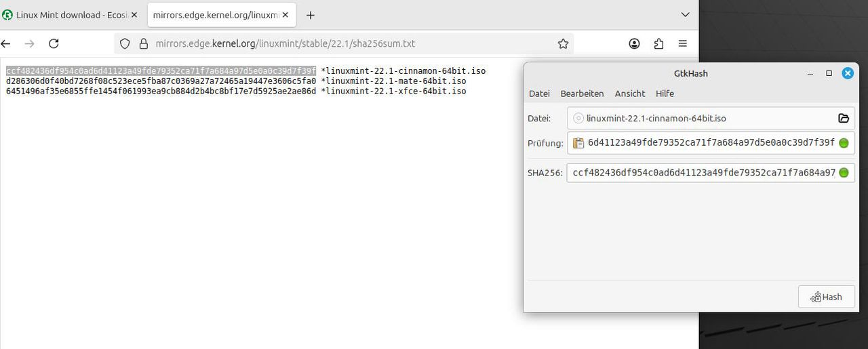Open the Firefox account icon
The height and width of the screenshot is (349, 868).
coord(634,43)
